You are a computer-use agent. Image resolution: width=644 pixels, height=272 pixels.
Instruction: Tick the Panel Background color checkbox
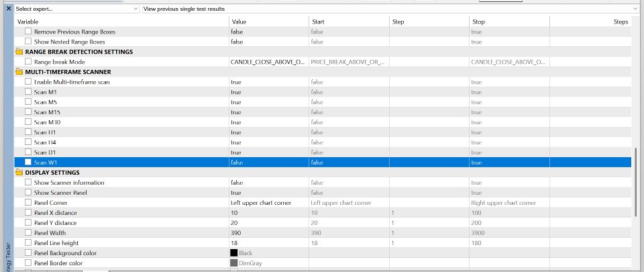tap(28, 253)
